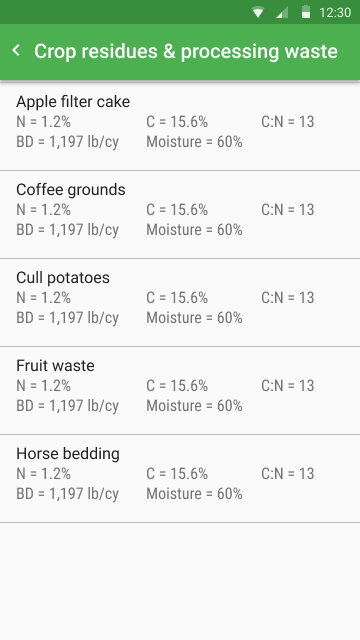Tap Apple filter cake nitrogen percentage
This screenshot has height=640, width=360.
[x=44, y=122]
